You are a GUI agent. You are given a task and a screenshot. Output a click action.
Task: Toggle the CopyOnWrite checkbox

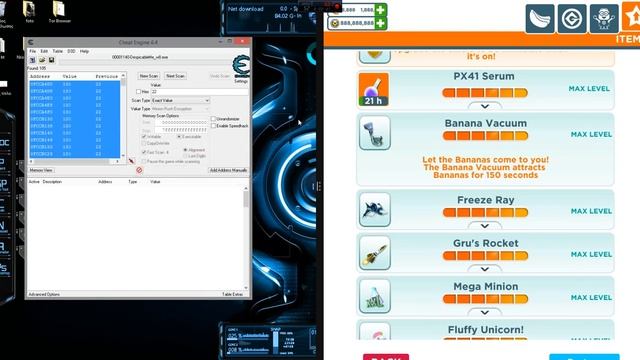(144, 144)
